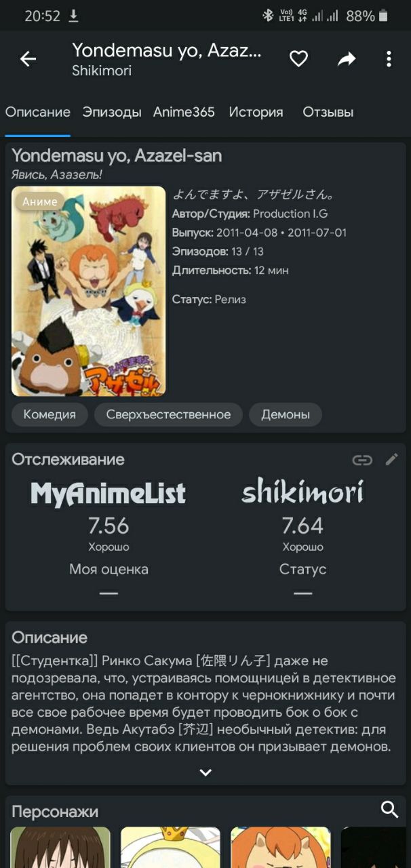This screenshot has height=868, width=411.
Task: Tap the search icon in Персонажи
Action: [389, 809]
